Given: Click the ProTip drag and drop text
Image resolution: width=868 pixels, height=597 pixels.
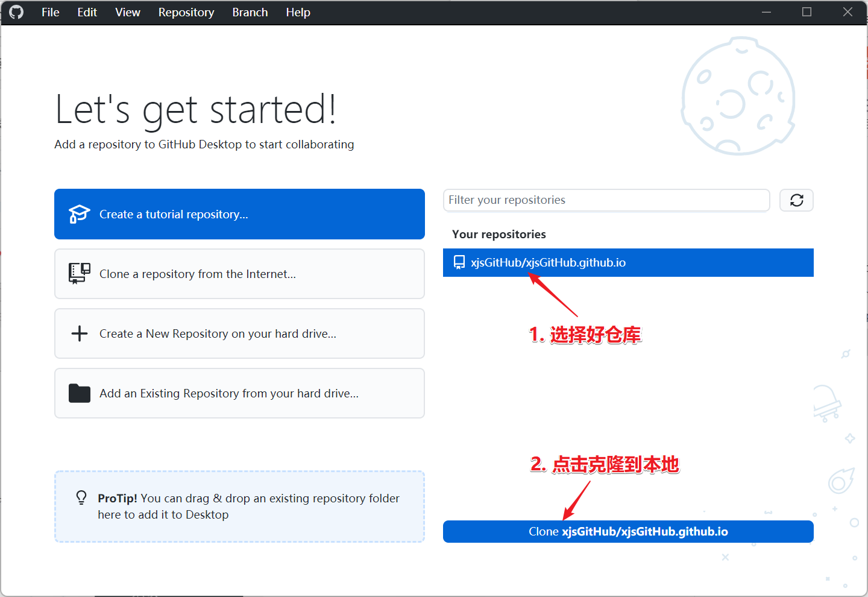Looking at the screenshot, I should [x=248, y=507].
